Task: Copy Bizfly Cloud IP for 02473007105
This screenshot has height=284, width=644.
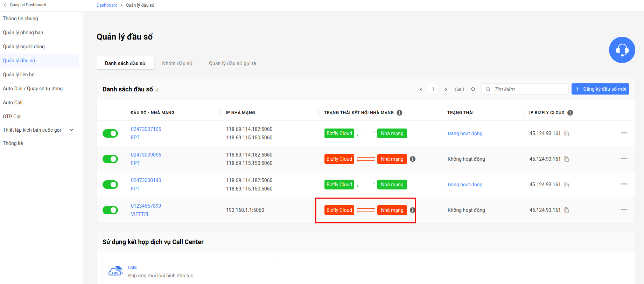Action: (x=567, y=133)
